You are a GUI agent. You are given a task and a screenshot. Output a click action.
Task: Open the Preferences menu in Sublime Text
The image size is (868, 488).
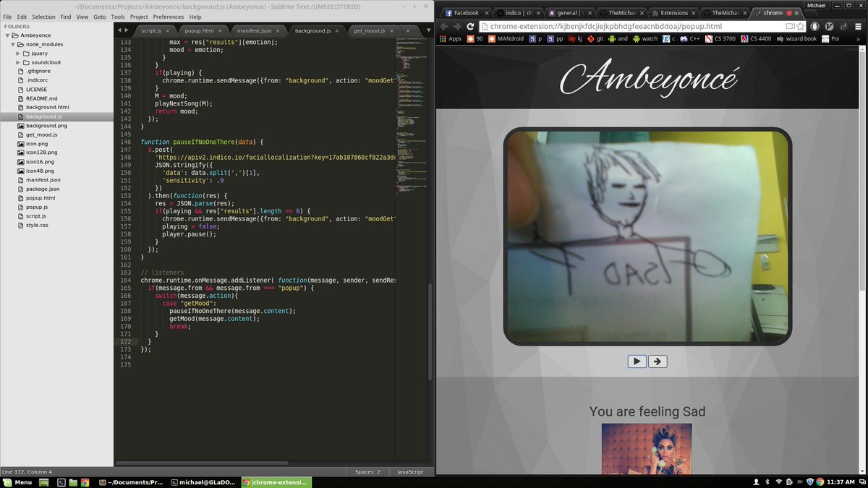168,17
